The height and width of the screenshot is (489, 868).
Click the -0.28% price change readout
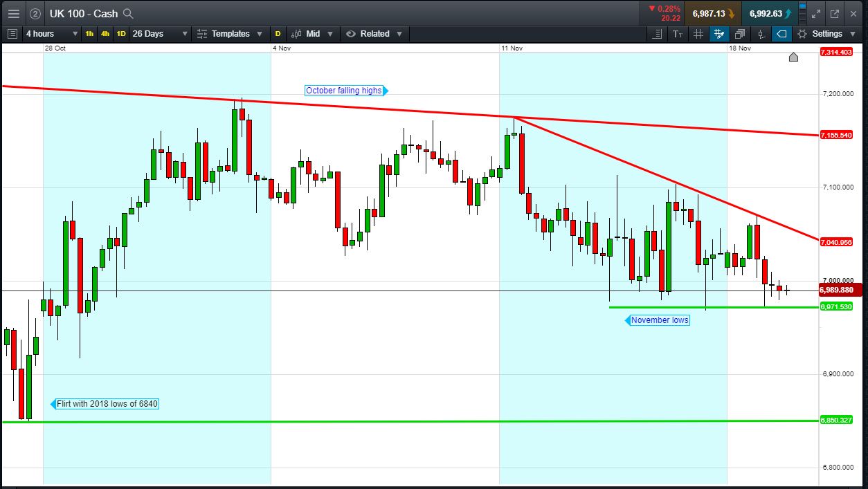click(x=665, y=9)
